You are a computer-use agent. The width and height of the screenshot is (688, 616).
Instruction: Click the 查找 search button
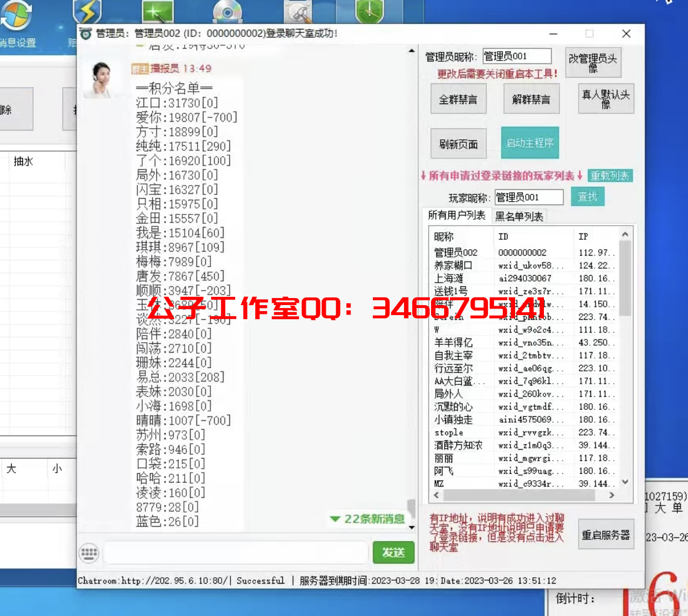click(587, 196)
